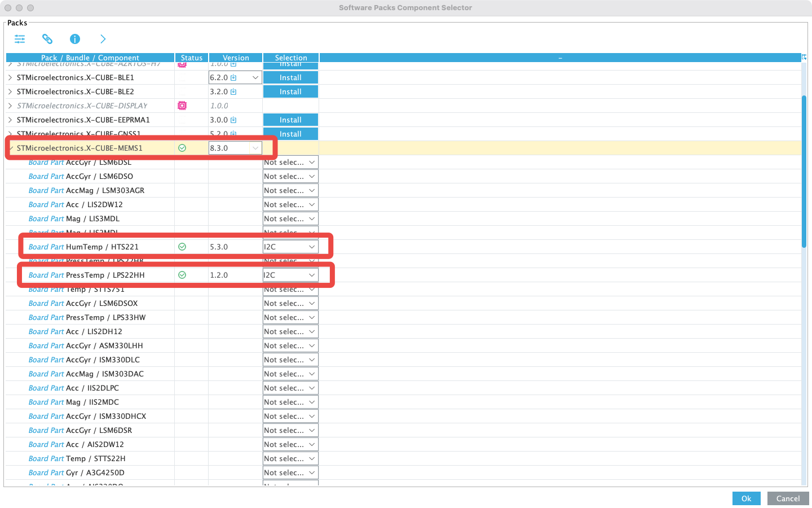The height and width of the screenshot is (508, 812).
Task: Open selection dropdown for Mag / LIS3MDL
Action: coord(291,218)
